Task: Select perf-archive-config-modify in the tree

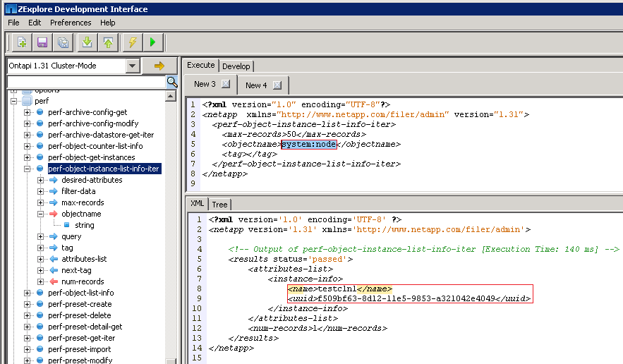Action: pos(93,123)
